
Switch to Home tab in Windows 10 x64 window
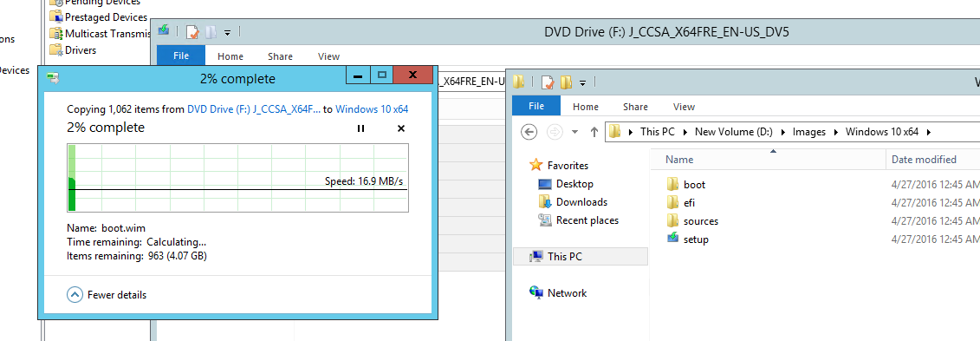point(586,107)
